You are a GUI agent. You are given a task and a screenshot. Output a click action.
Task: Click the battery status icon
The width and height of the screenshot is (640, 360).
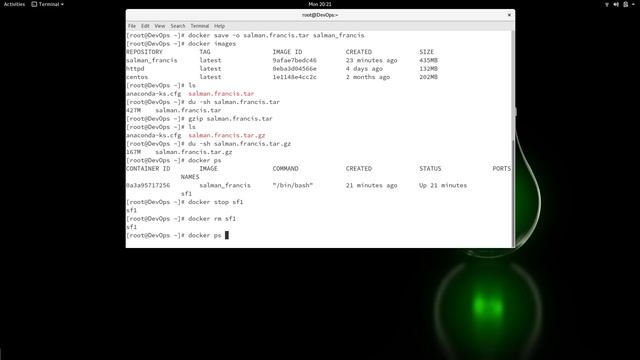point(625,4)
